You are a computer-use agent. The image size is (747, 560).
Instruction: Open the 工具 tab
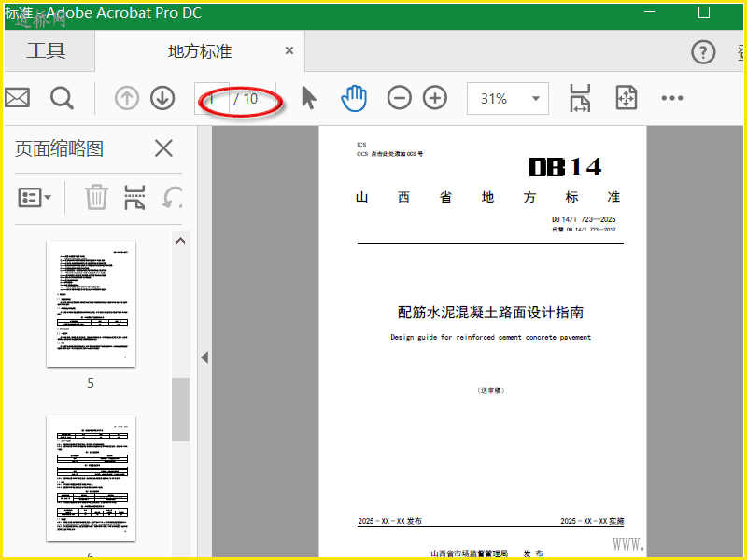pos(46,50)
